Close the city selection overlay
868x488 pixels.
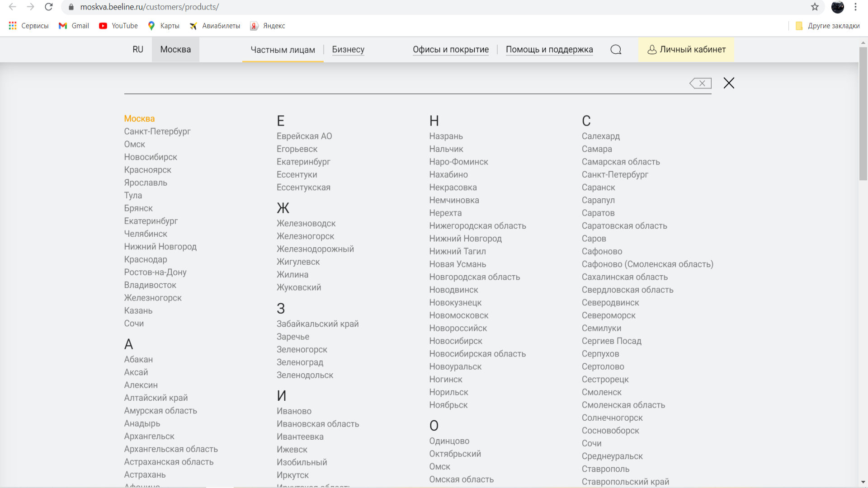pyautogui.click(x=729, y=83)
